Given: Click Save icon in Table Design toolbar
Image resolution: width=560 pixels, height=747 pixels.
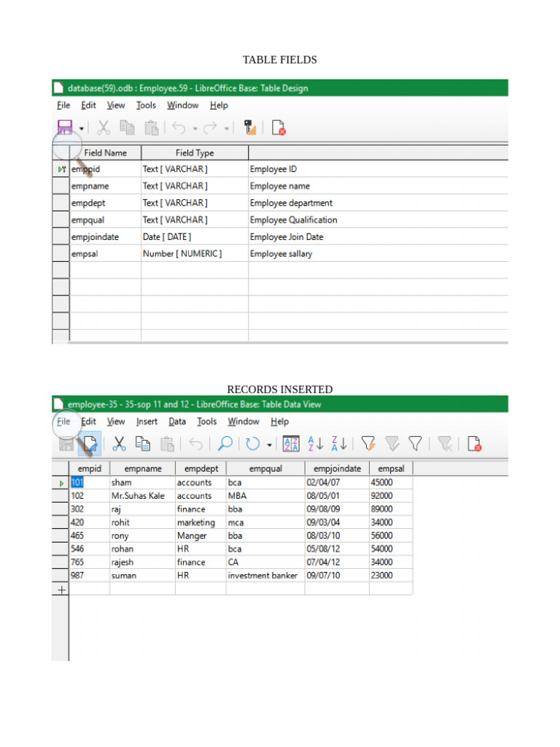Looking at the screenshot, I should point(65,128).
